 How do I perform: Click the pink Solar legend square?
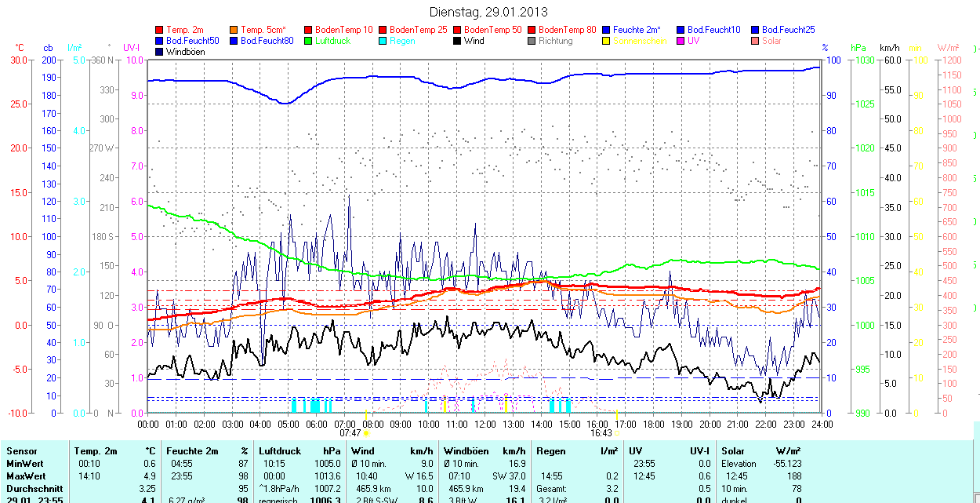click(x=755, y=41)
